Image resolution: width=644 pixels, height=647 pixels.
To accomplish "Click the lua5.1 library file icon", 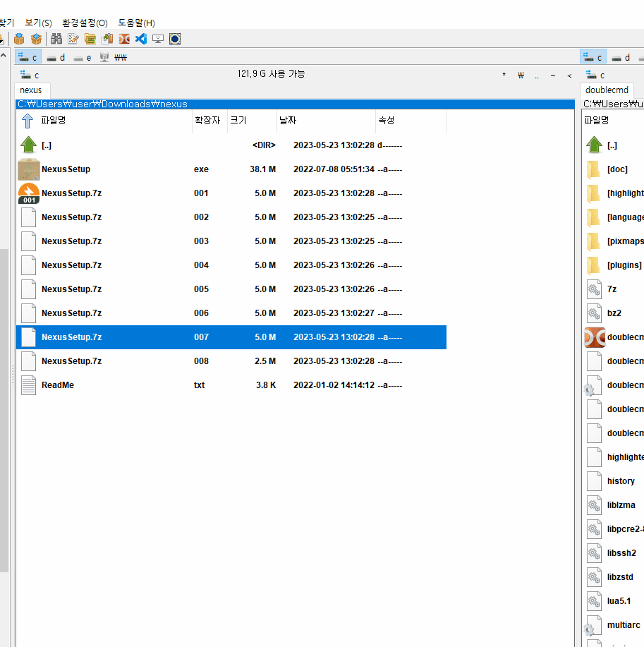I will 594,601.
